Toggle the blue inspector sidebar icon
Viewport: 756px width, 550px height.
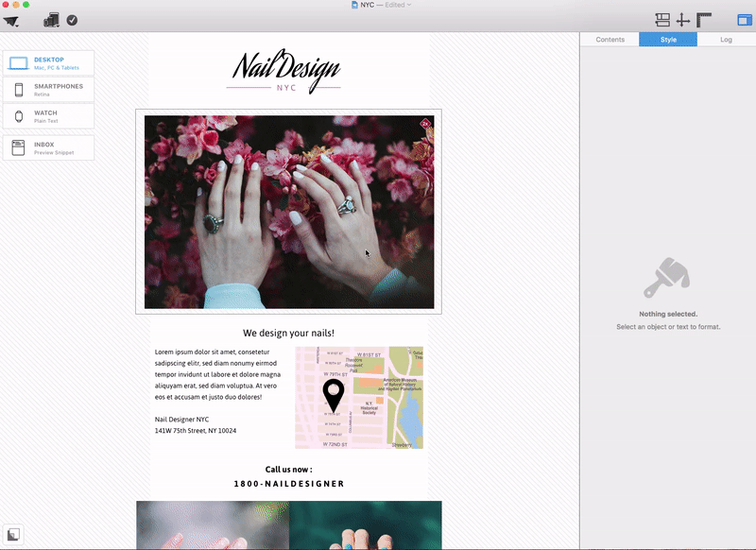tap(745, 20)
